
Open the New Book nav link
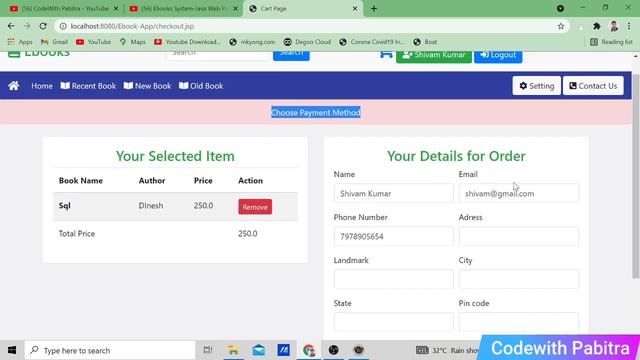pos(147,86)
